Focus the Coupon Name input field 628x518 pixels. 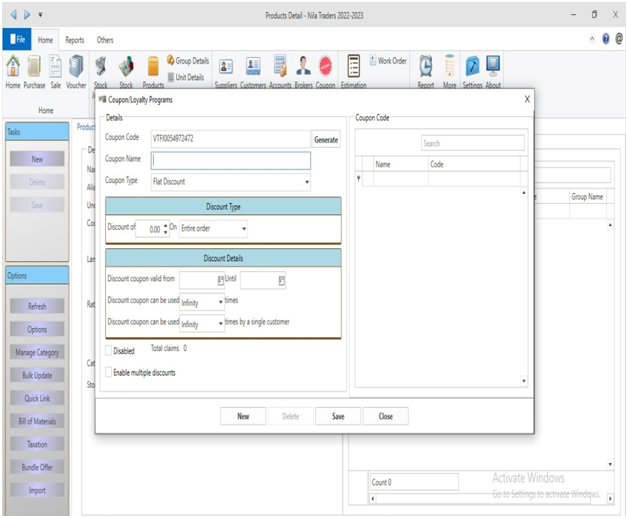point(231,160)
